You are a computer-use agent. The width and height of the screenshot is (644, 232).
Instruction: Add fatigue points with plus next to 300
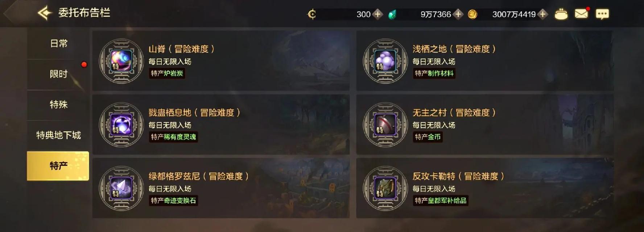(x=377, y=14)
